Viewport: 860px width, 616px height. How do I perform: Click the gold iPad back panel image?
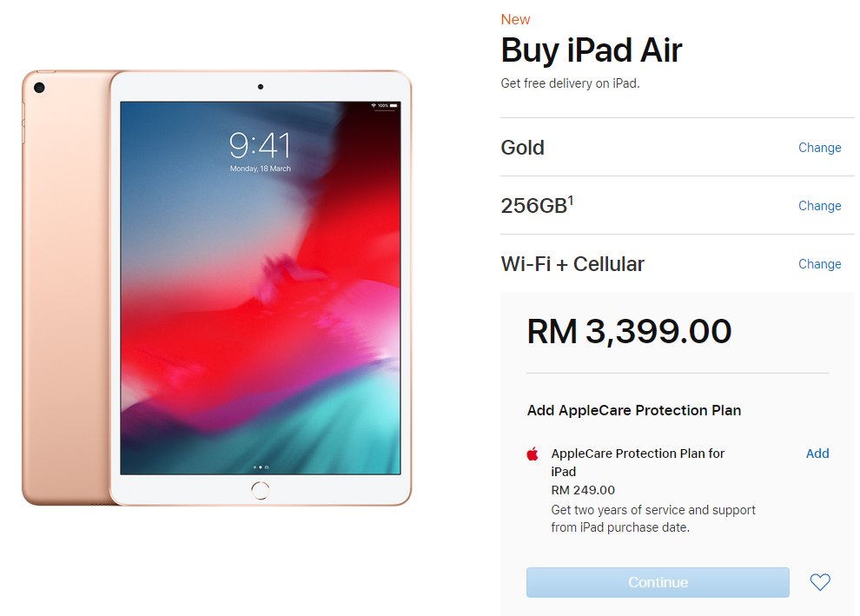66,288
